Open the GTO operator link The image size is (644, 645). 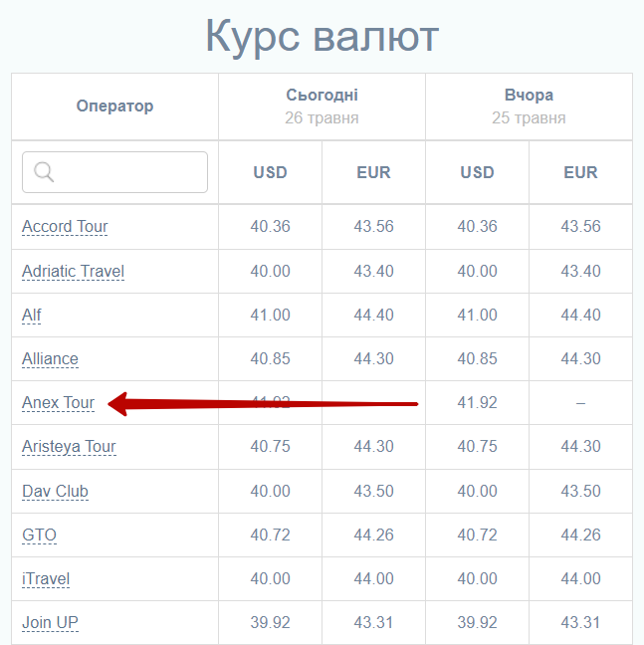[x=39, y=536]
